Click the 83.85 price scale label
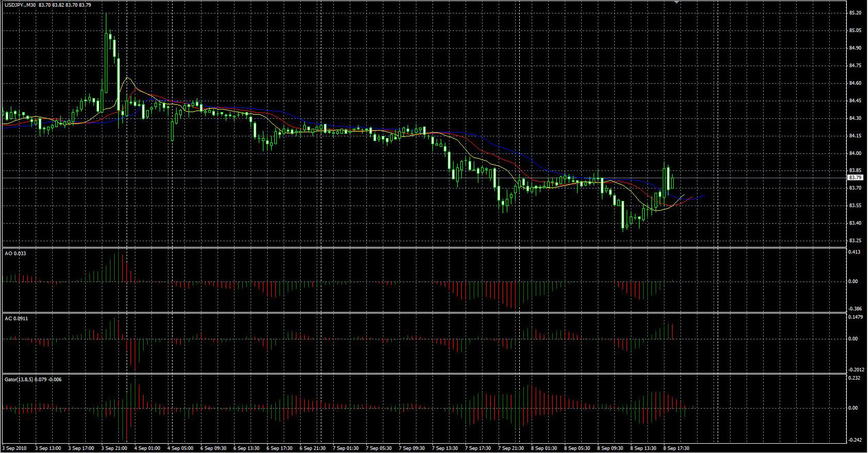Viewport: 868px width, 453px height. (855, 170)
